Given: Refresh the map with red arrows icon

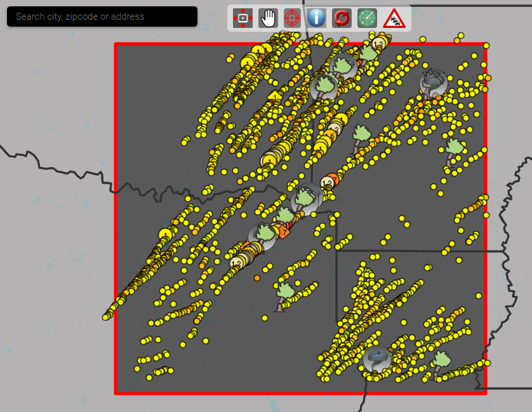Looking at the screenshot, I should tap(342, 18).
